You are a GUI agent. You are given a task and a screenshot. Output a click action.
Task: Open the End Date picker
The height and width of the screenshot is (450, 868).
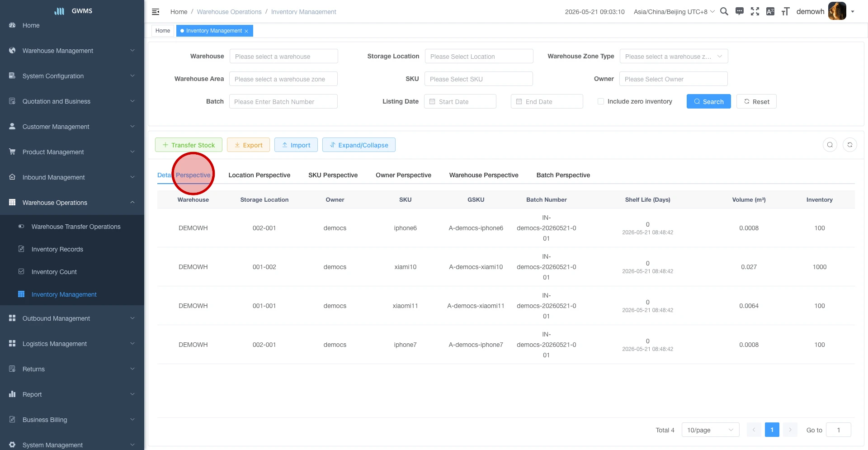[547, 101]
